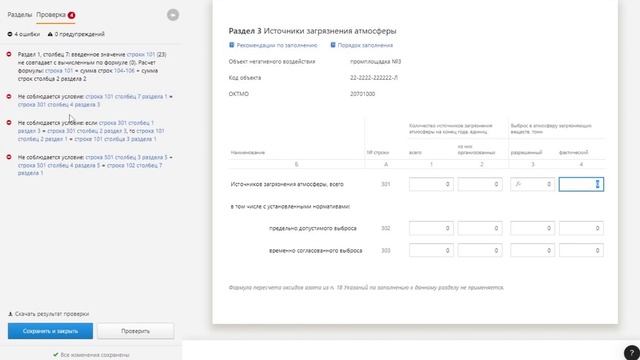Collapse the left panel with round arrow button

pyautogui.click(x=173, y=15)
